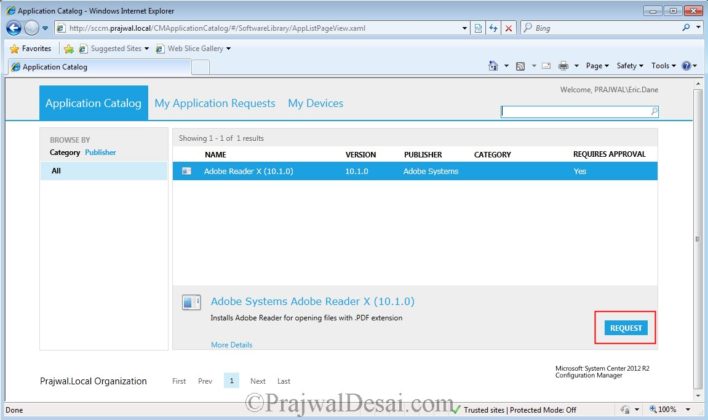Click the catalog search input field

tap(576, 111)
